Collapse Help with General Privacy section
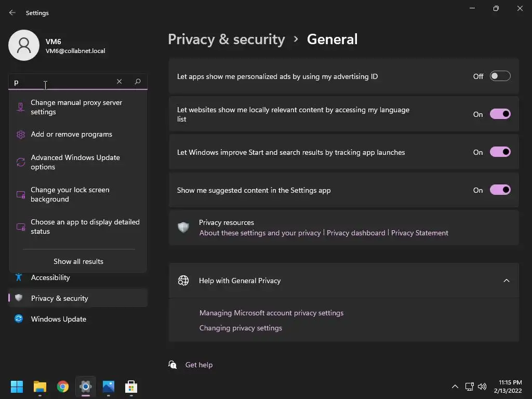 point(506,281)
